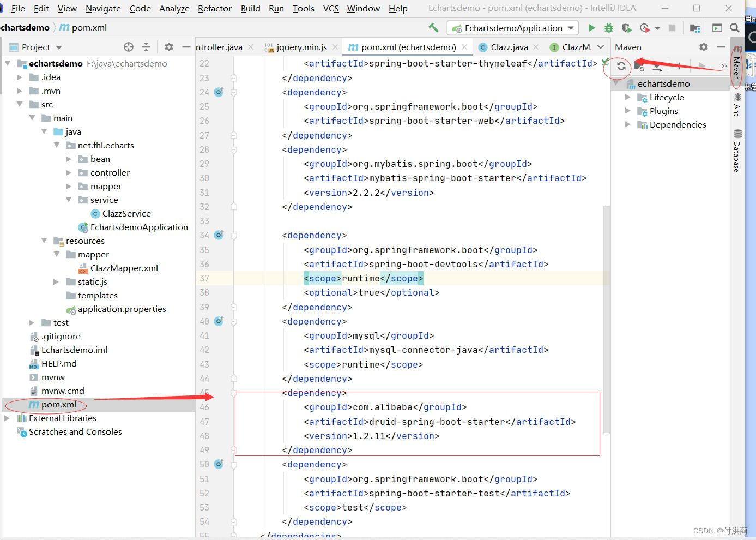Screen dimensions: 756x540
Task: Click the Profiler run icon
Action: pyautogui.click(x=645, y=28)
